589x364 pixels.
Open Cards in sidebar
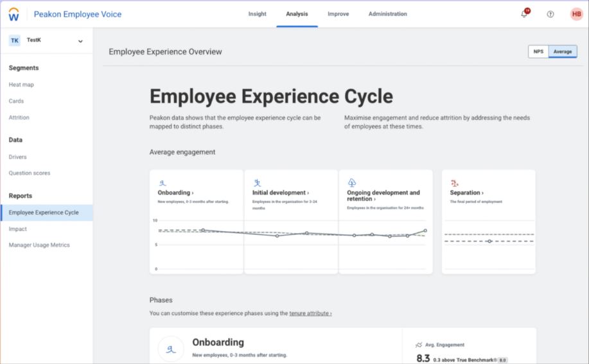click(x=16, y=101)
